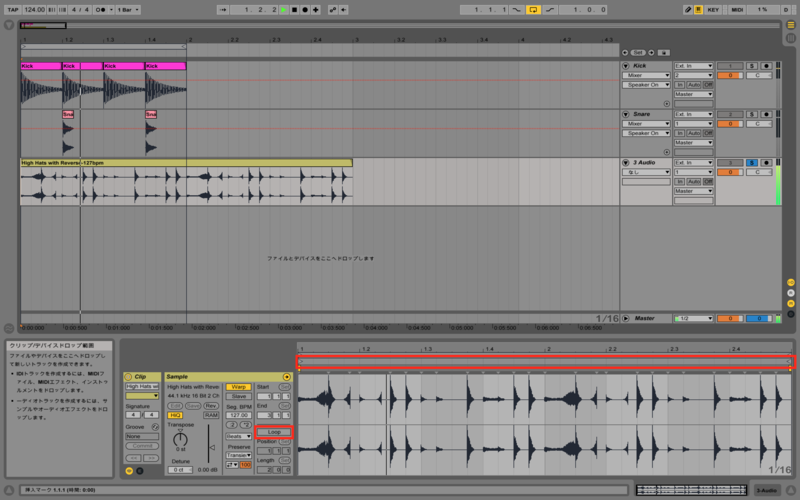Toggle the MIDI overdub plus button
Viewport: 800px width, 500px height.
click(316, 10)
